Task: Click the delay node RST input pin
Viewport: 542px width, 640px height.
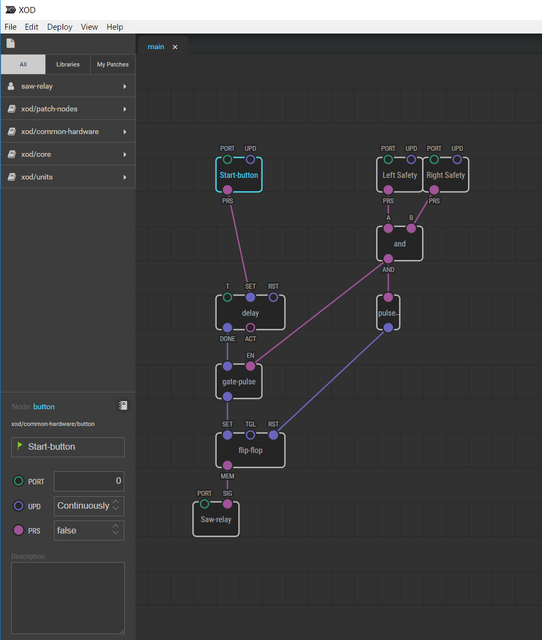Action: (x=273, y=298)
